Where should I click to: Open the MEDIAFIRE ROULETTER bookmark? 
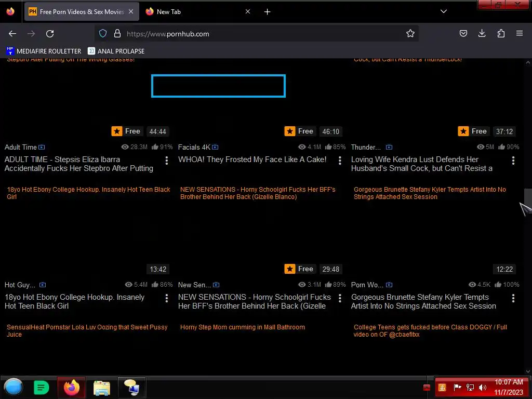coord(44,51)
